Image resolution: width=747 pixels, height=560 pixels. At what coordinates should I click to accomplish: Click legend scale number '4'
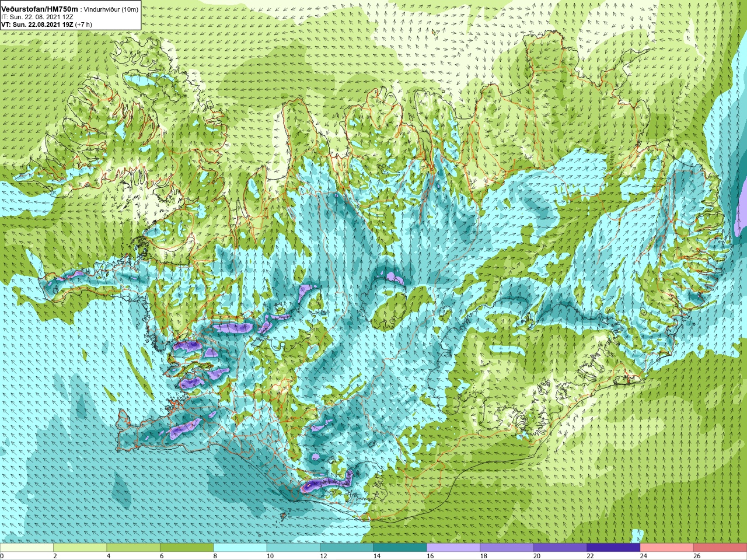pos(109,556)
